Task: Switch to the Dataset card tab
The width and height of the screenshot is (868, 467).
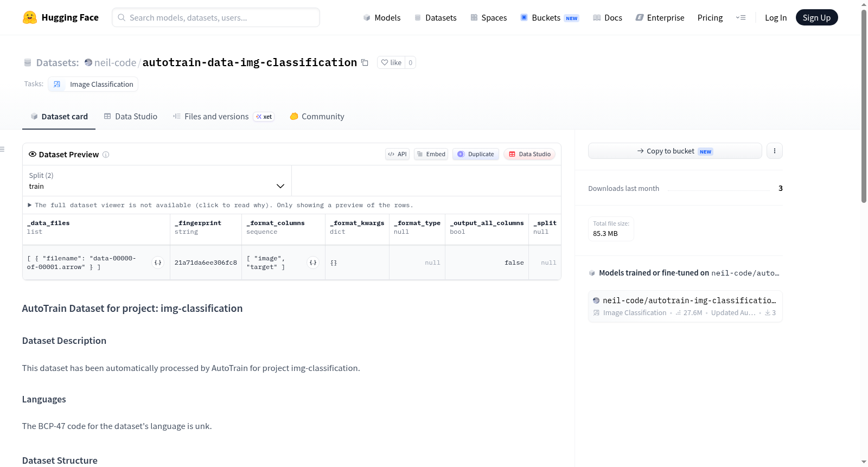Action: coord(59,117)
